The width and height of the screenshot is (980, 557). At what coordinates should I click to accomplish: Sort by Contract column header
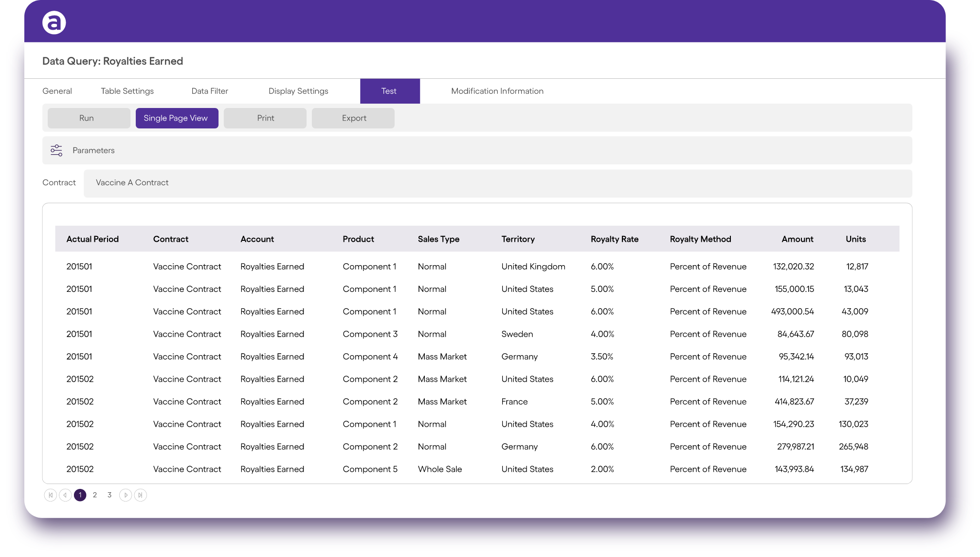(x=171, y=239)
